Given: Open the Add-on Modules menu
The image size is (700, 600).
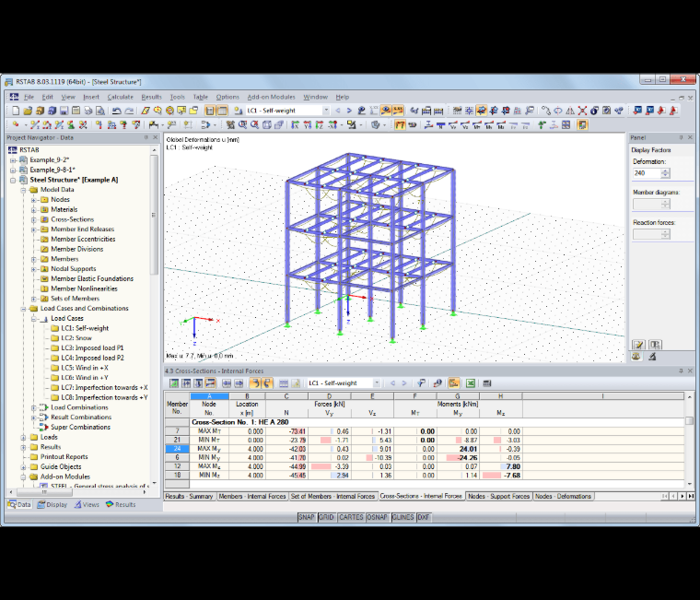Looking at the screenshot, I should click(271, 97).
